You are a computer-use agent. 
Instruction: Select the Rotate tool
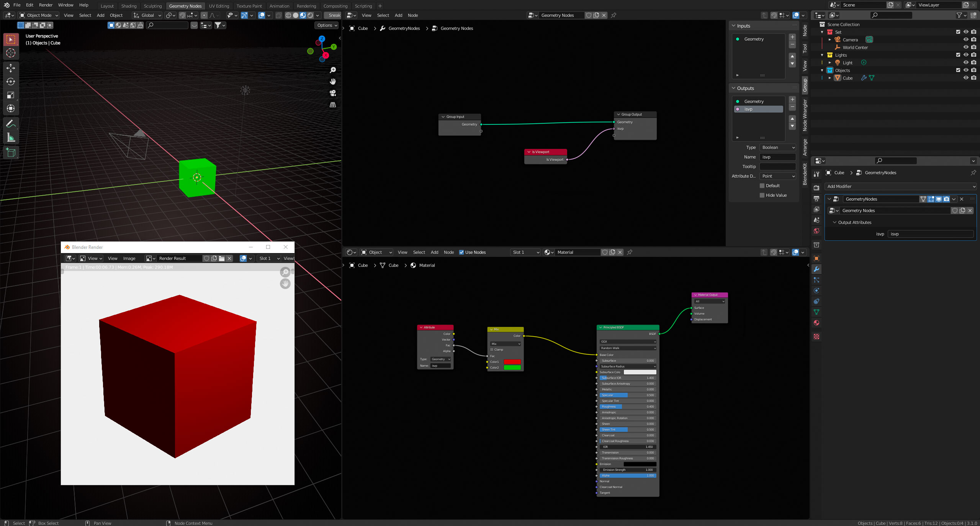[11, 82]
